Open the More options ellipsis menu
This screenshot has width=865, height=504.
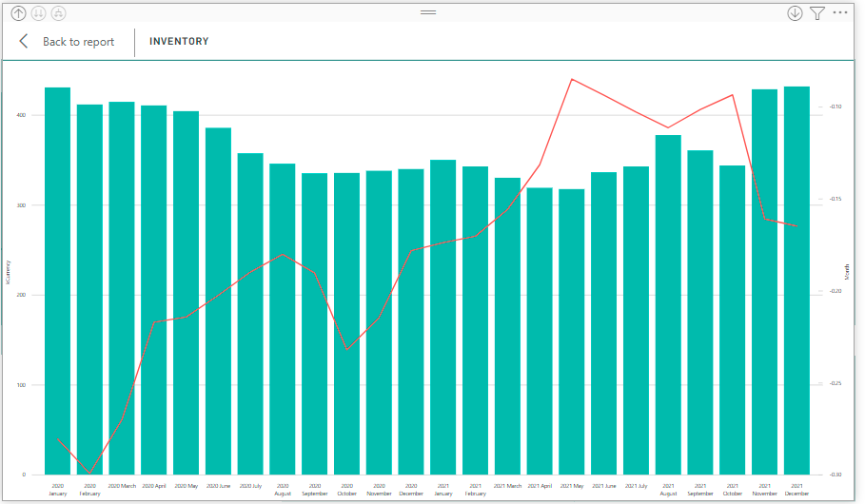tap(840, 12)
